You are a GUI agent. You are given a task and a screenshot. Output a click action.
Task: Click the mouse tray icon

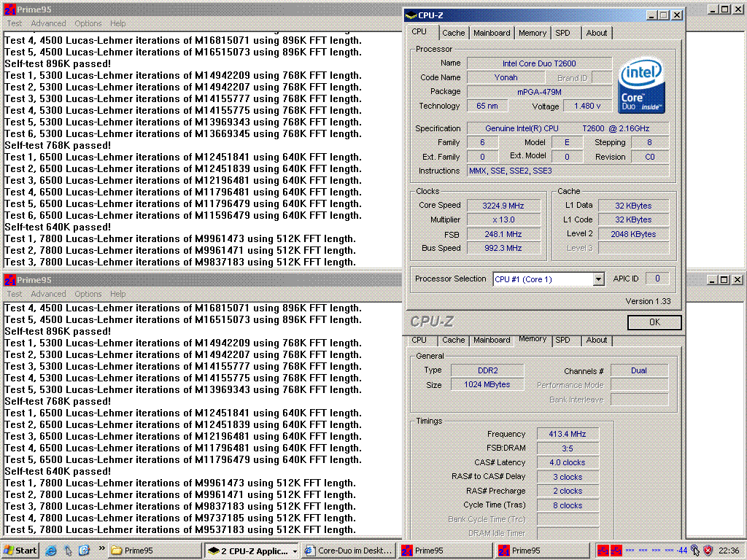695,551
